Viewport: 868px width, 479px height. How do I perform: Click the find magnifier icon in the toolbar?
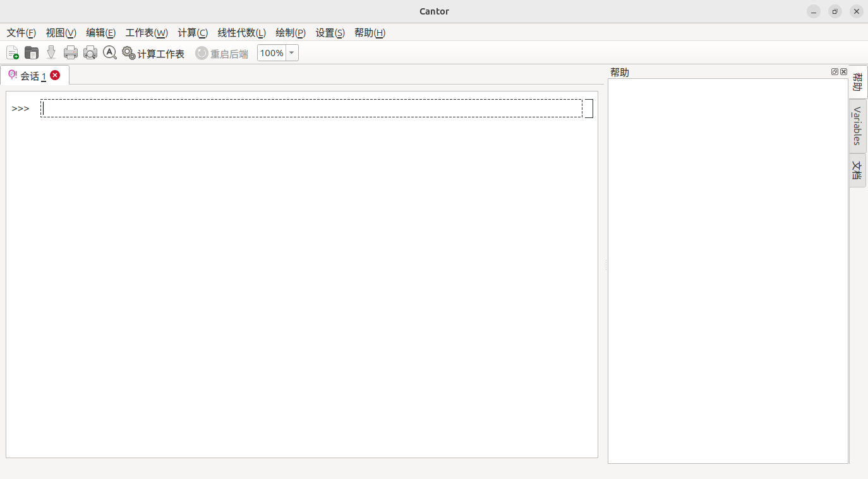pos(110,53)
